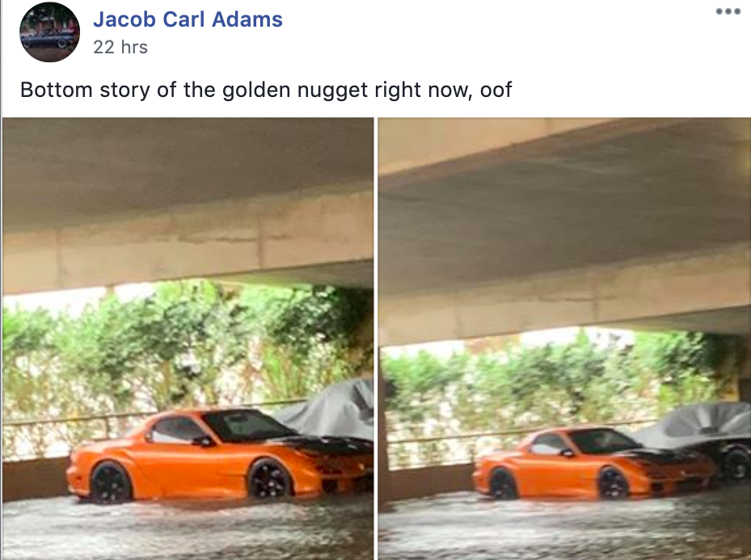Open the left flooded garage photo

pos(188,339)
